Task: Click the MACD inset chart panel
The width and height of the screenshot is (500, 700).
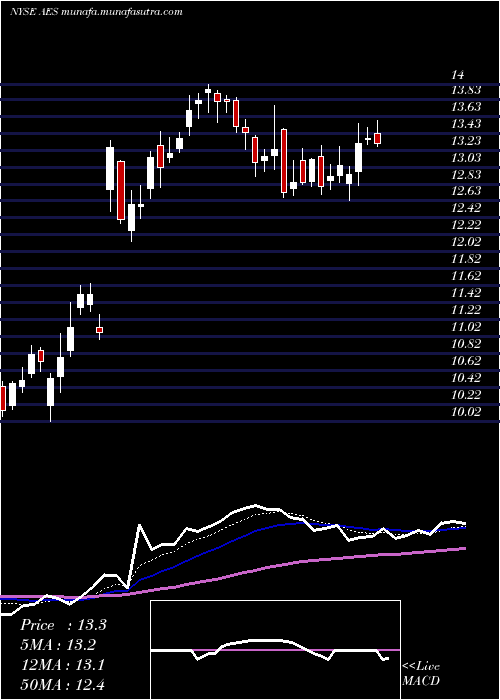Action: 275,650
